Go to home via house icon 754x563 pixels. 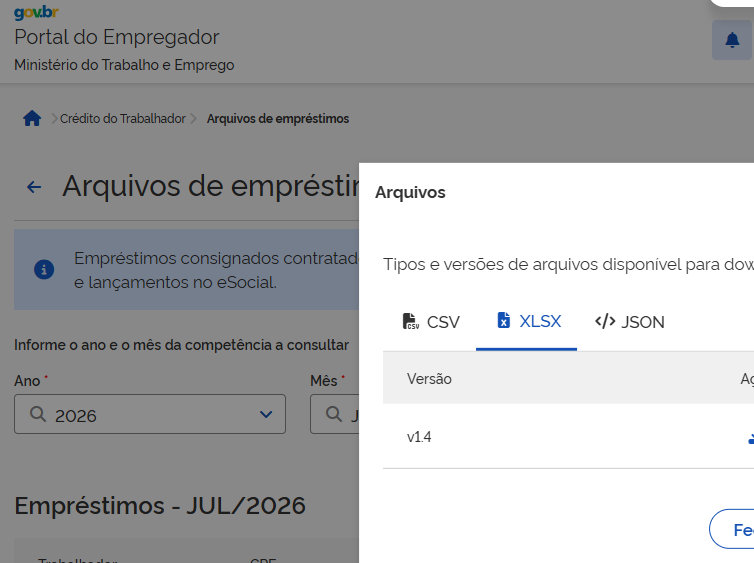(x=32, y=118)
